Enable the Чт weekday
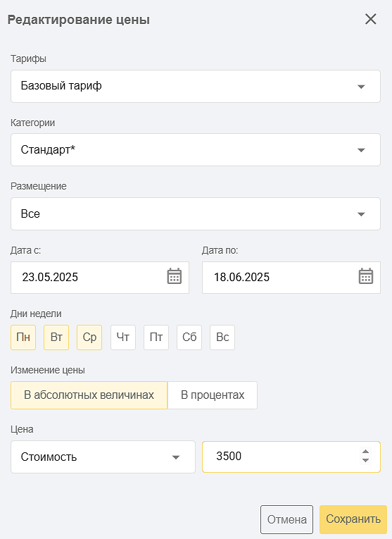The height and width of the screenshot is (539, 392). coord(123,337)
